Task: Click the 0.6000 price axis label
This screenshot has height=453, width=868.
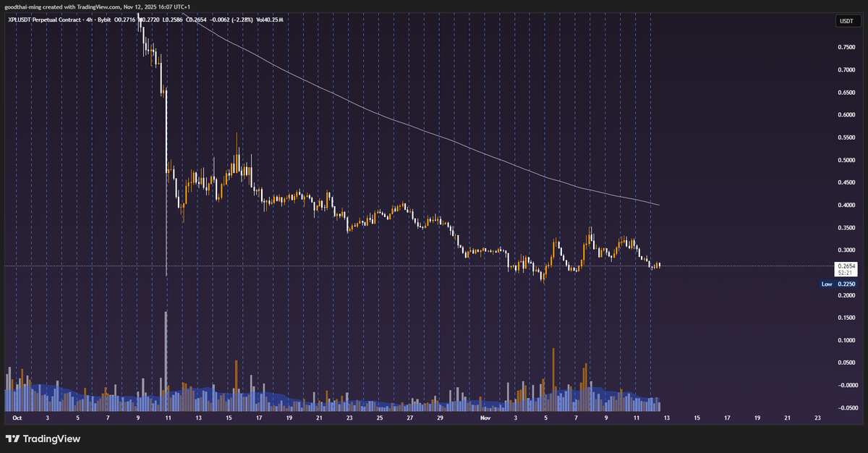Action: tap(846, 115)
